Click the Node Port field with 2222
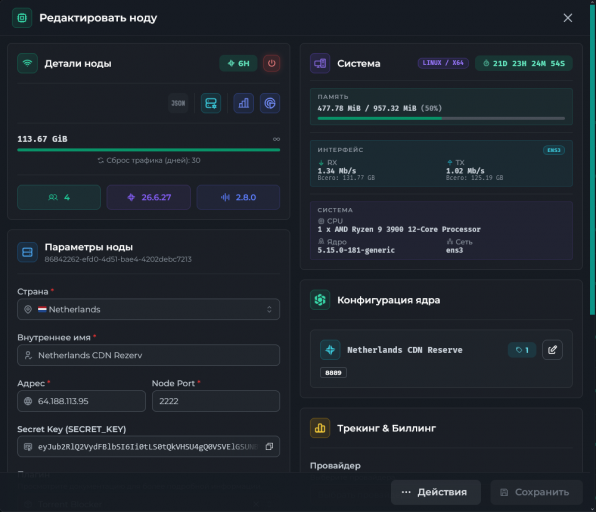Image resolution: width=596 pixels, height=512 pixels. [216, 401]
